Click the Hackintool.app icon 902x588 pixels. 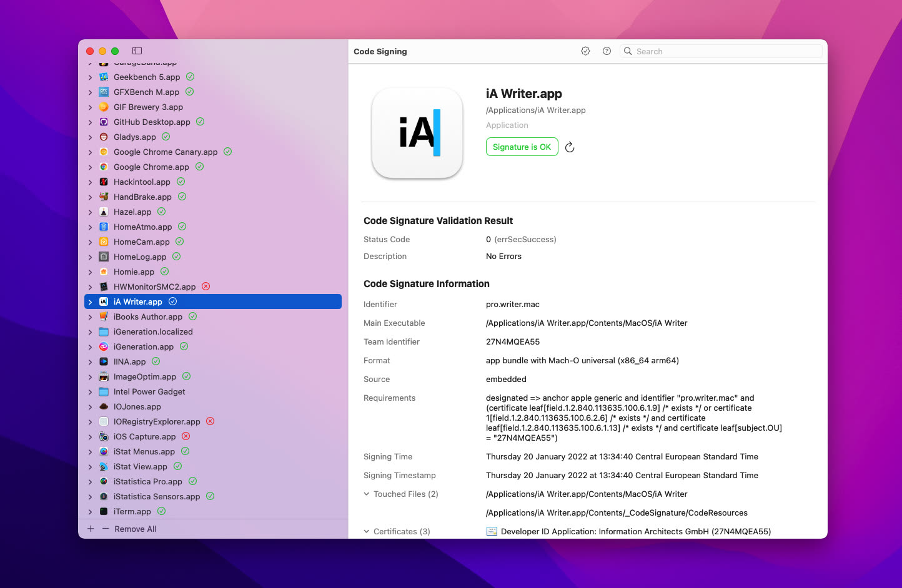pyautogui.click(x=104, y=182)
